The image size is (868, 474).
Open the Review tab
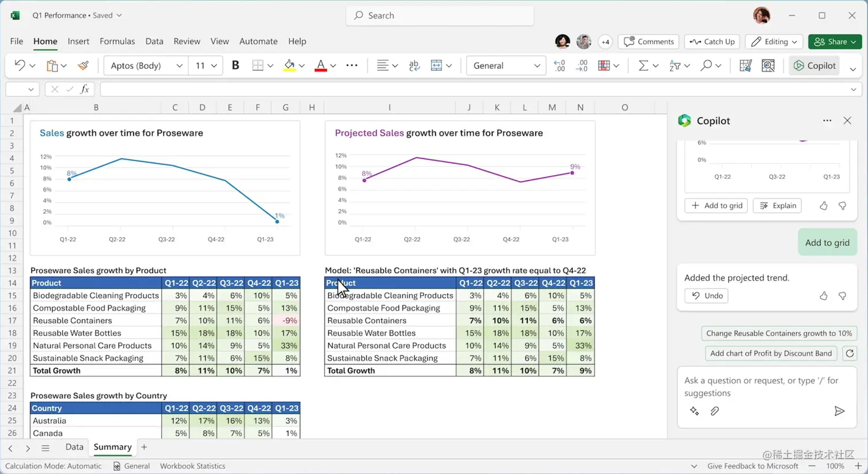pyautogui.click(x=187, y=41)
